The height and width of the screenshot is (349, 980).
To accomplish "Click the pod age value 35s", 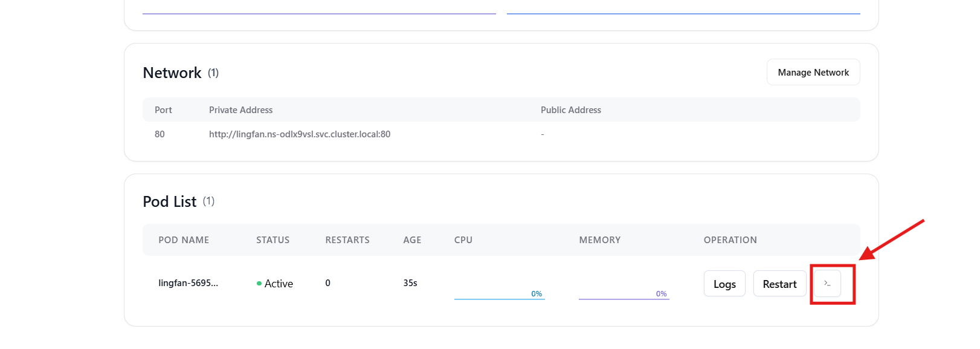I will tap(410, 283).
